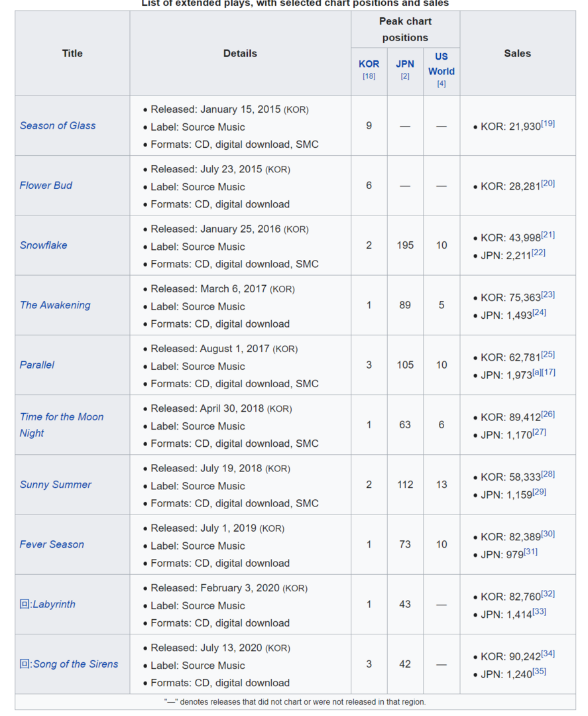Image resolution: width=588 pixels, height=716 pixels.
Task: Open the 回:Labyrinth album link
Action: coord(48,604)
